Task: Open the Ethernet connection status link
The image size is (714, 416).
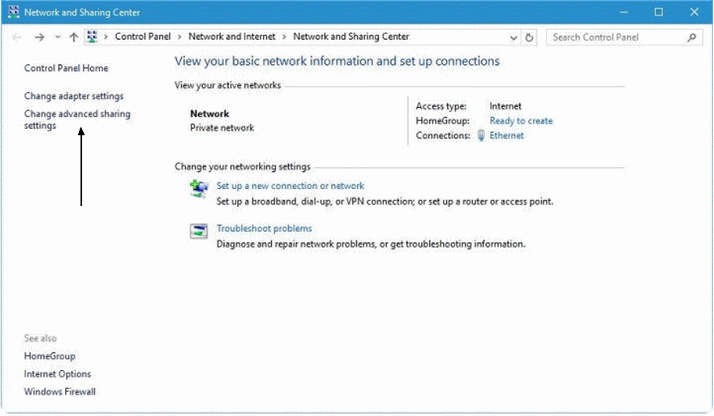Action: (506, 135)
